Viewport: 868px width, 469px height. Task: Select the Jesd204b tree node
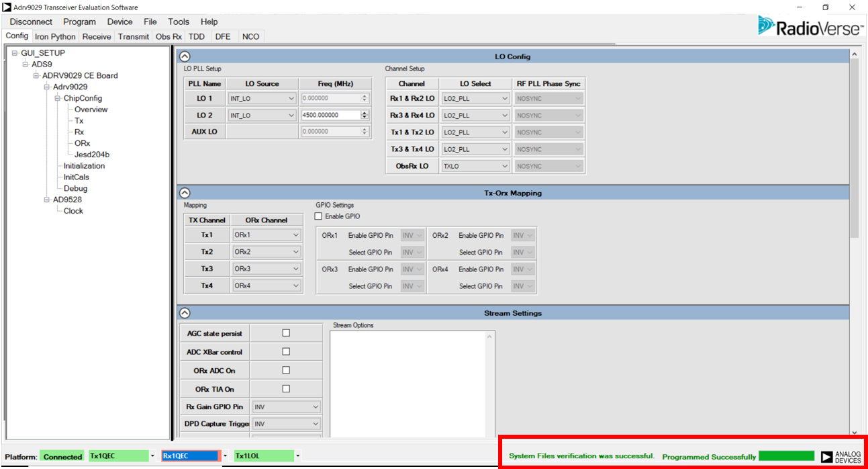pyautogui.click(x=92, y=155)
